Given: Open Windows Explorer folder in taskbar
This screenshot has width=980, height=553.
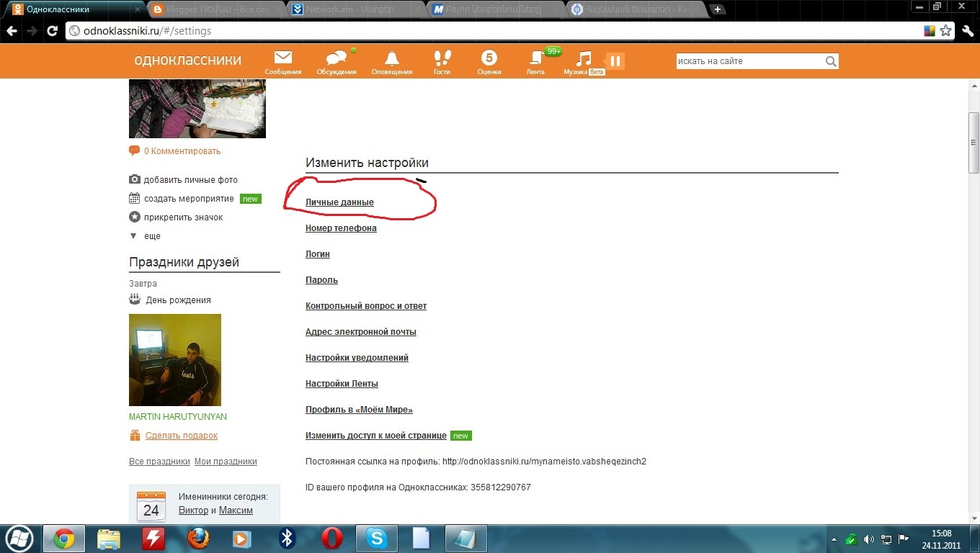Looking at the screenshot, I should click(109, 539).
